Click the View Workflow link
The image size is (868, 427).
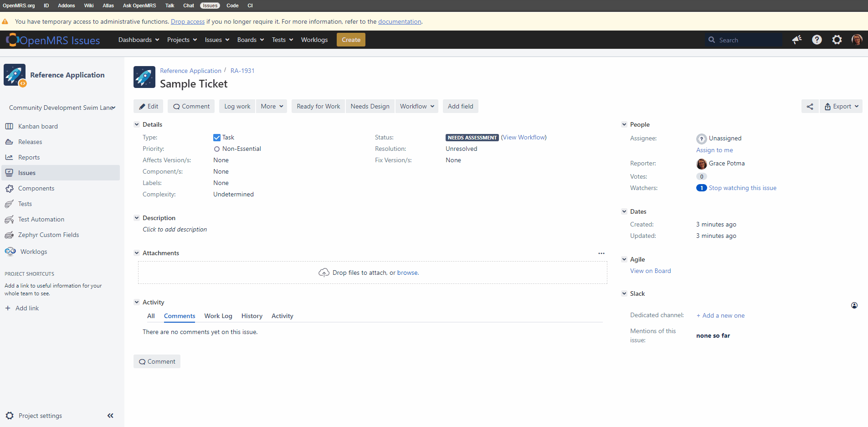[524, 137]
